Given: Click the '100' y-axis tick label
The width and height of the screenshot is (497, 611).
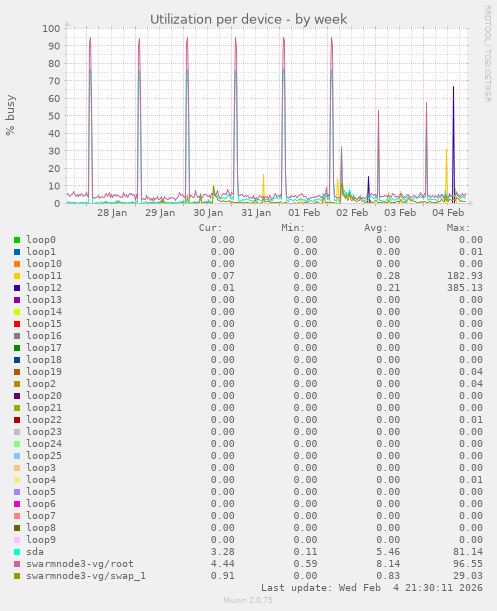Looking at the screenshot, I should pos(51,28).
